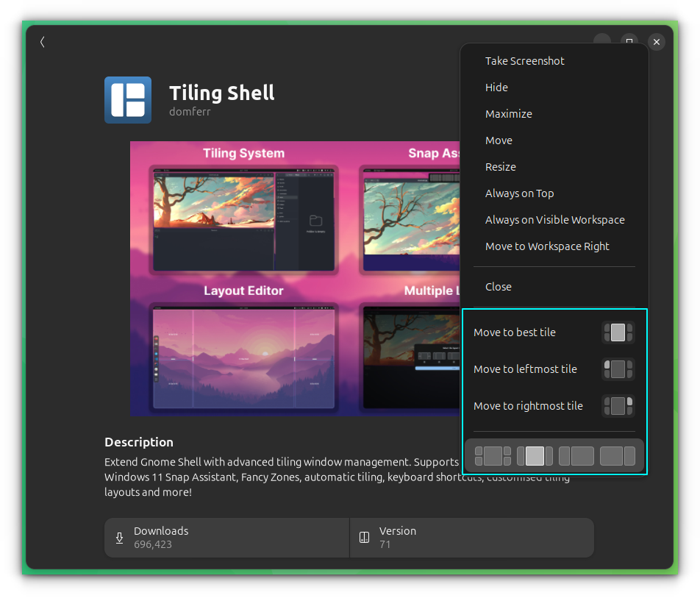The image size is (700, 598).
Task: Close the window with the X button
Action: pos(656,42)
